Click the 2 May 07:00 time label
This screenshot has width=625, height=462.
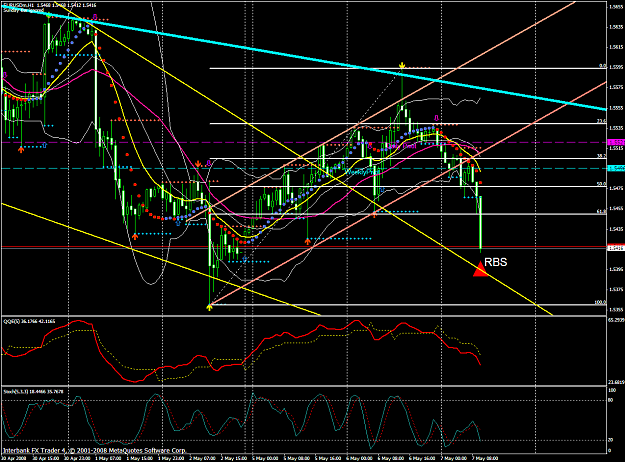(202, 458)
